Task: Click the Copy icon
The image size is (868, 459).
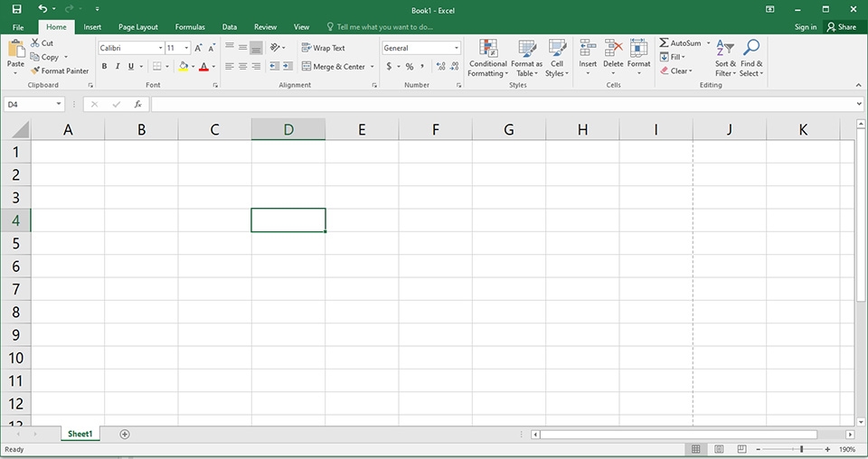Action: pyautogui.click(x=35, y=57)
